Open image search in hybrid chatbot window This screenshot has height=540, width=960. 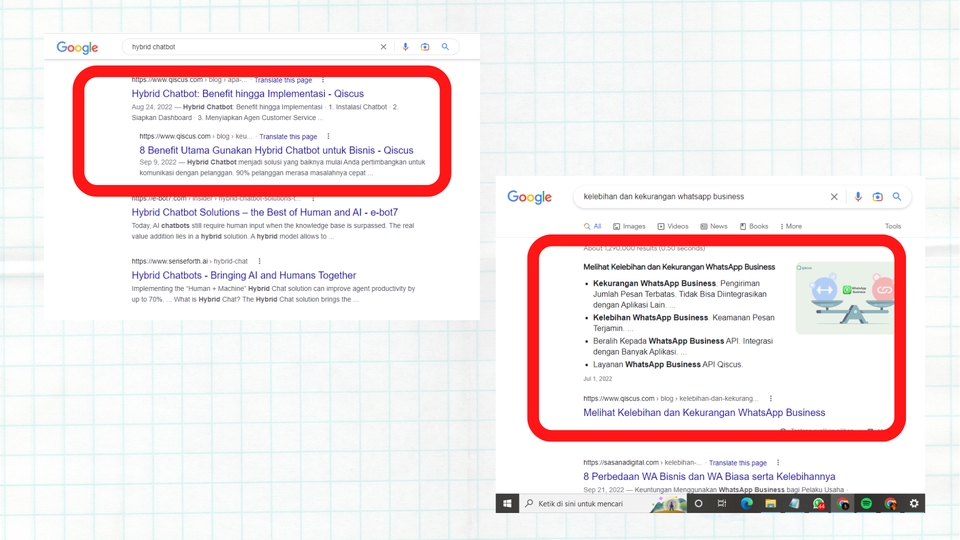click(x=425, y=47)
